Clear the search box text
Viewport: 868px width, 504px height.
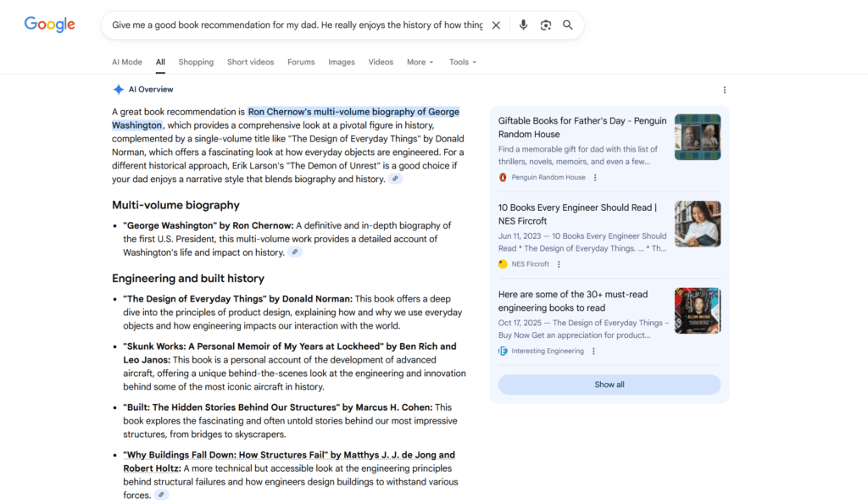[497, 25]
